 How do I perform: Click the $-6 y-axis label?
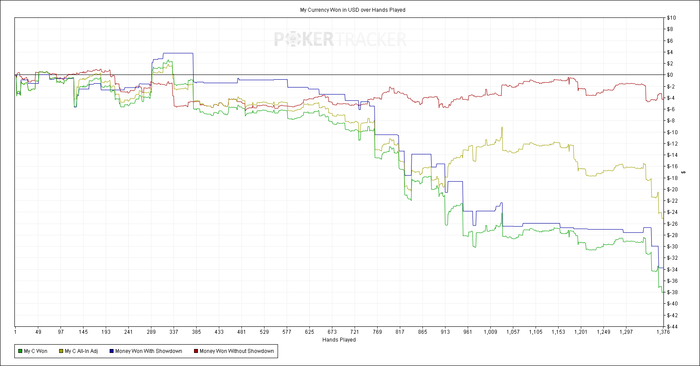coord(671,109)
